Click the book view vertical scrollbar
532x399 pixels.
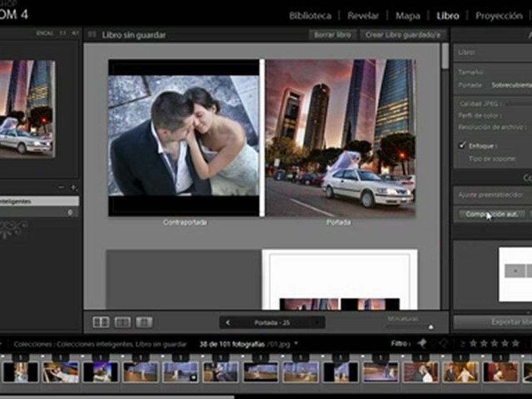coord(445,56)
